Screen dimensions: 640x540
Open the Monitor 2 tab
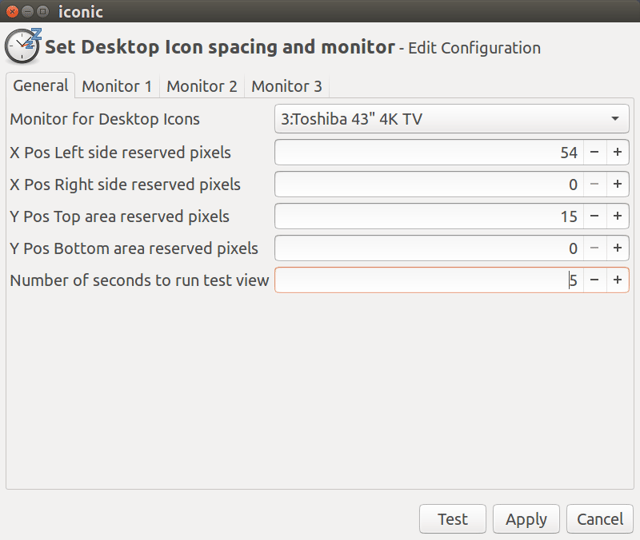tap(201, 86)
